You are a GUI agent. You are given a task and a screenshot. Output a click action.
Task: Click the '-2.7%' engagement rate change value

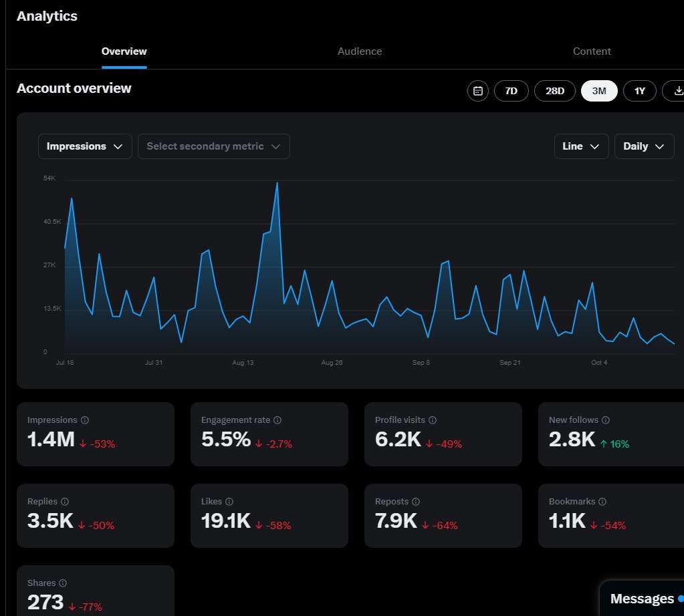[x=279, y=444]
